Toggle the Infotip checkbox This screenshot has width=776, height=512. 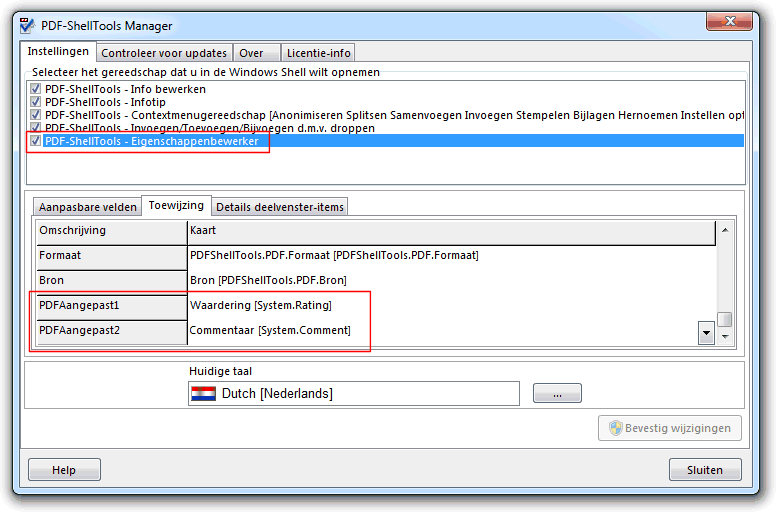(35, 102)
